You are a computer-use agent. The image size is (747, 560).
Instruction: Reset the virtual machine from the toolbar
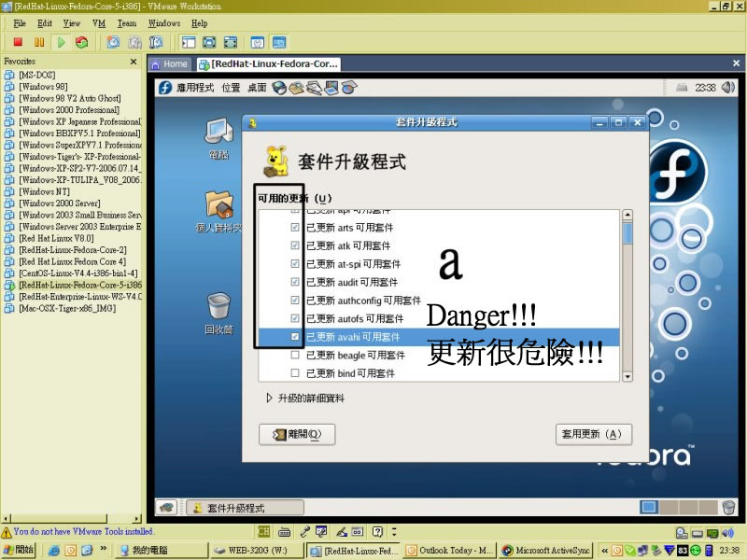click(82, 42)
